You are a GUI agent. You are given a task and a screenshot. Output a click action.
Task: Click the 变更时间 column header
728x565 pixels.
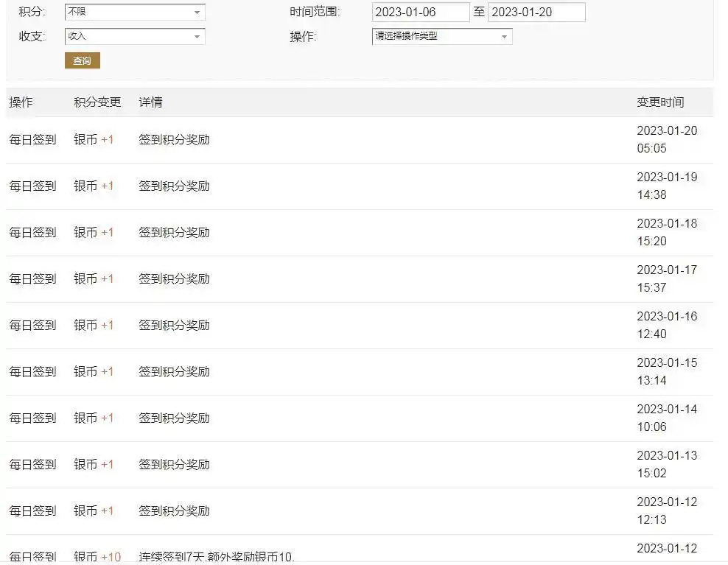[659, 102]
